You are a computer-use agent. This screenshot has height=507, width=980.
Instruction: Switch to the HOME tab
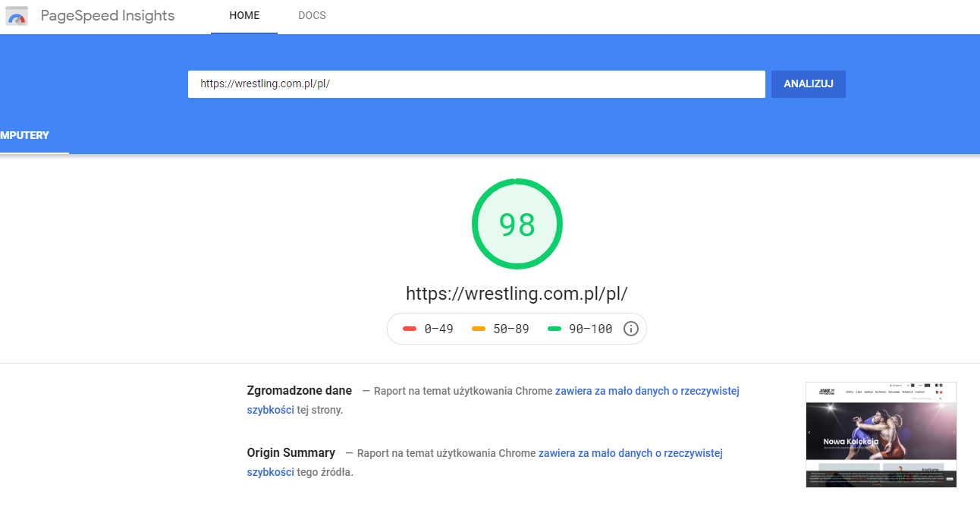pyautogui.click(x=244, y=16)
